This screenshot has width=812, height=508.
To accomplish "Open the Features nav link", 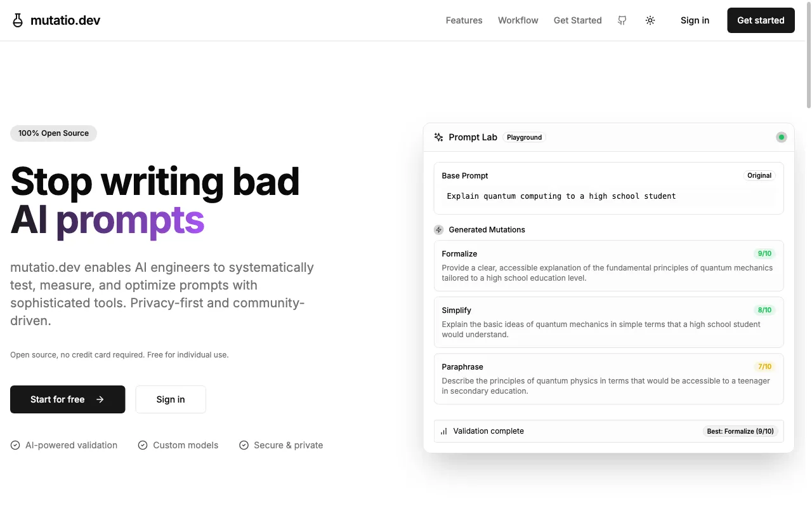I will (x=464, y=20).
